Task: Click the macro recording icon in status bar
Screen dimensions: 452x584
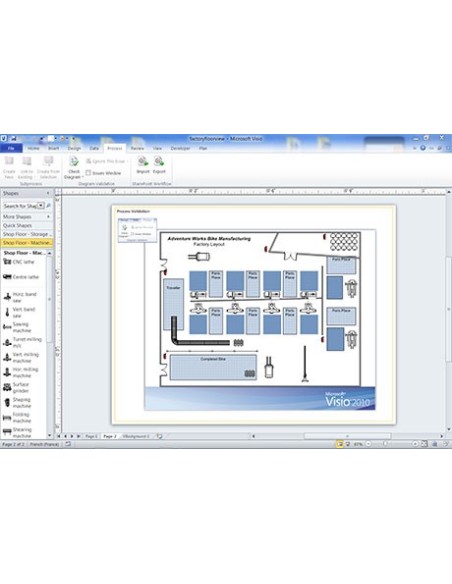Action: point(68,444)
